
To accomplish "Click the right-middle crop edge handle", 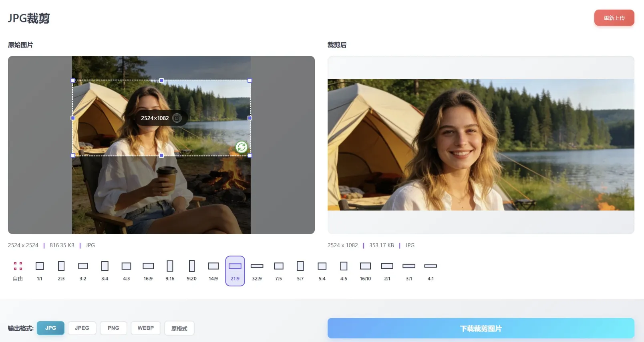I will coord(250,118).
